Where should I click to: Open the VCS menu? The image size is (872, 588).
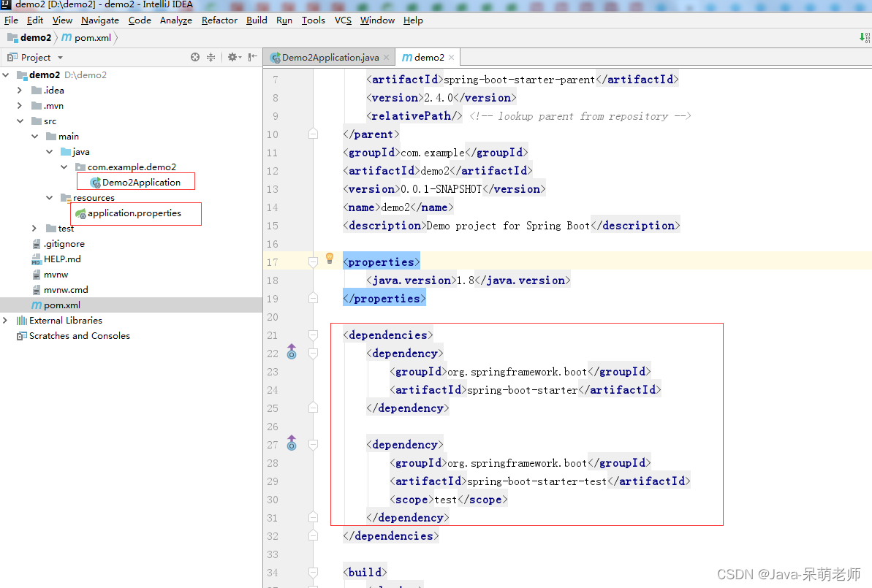tap(343, 20)
